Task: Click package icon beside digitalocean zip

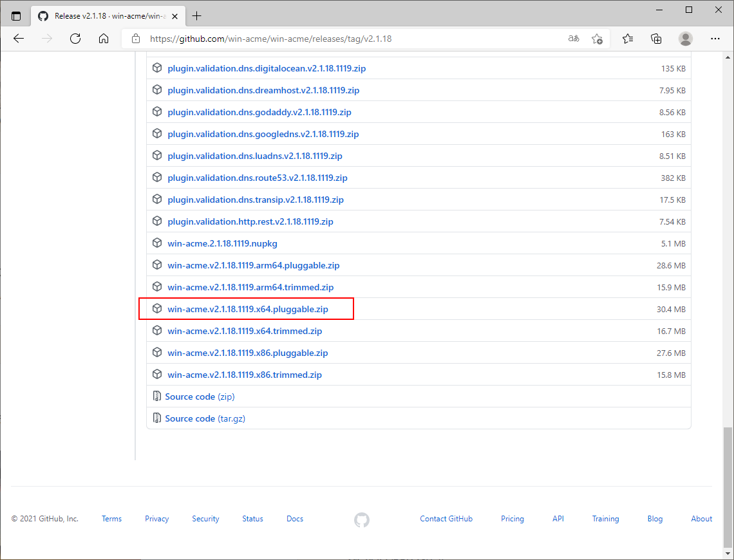Action: (x=157, y=68)
